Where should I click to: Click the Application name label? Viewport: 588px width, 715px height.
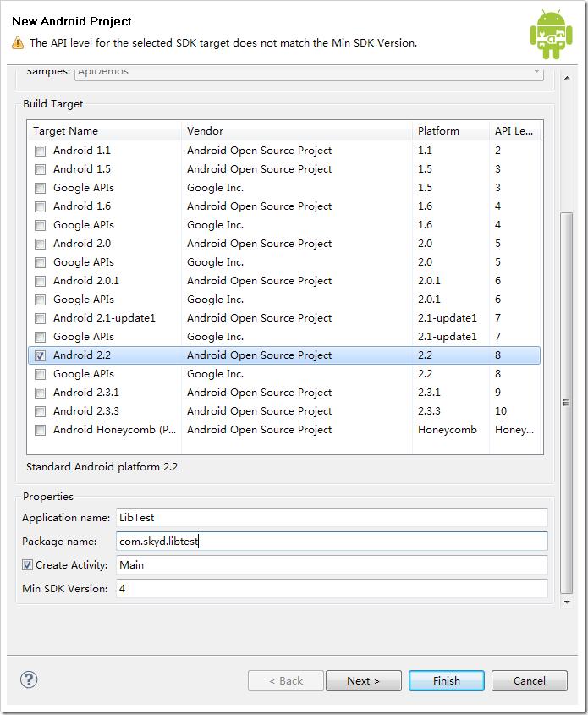(66, 518)
